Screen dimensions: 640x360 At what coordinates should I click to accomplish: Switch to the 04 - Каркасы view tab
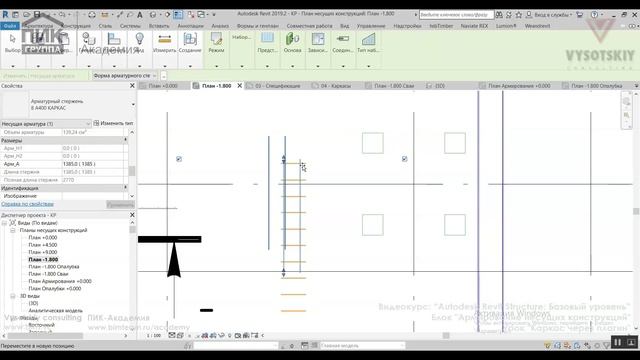(336, 86)
